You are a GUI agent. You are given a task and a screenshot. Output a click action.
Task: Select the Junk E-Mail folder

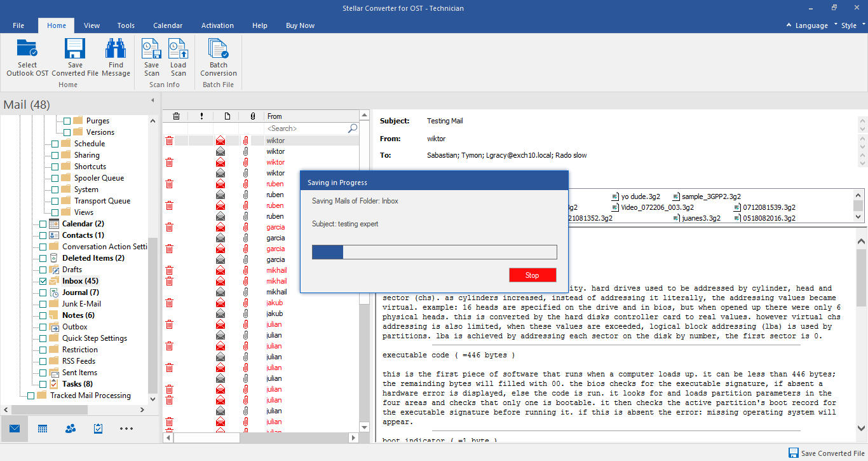81,304
